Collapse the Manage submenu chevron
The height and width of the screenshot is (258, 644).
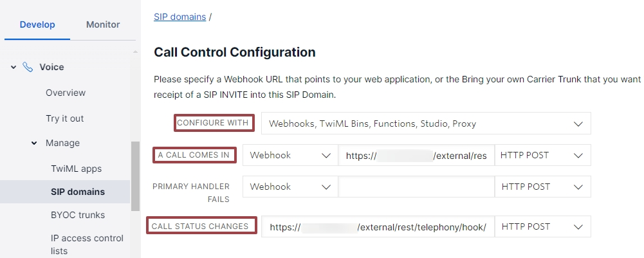(x=34, y=143)
